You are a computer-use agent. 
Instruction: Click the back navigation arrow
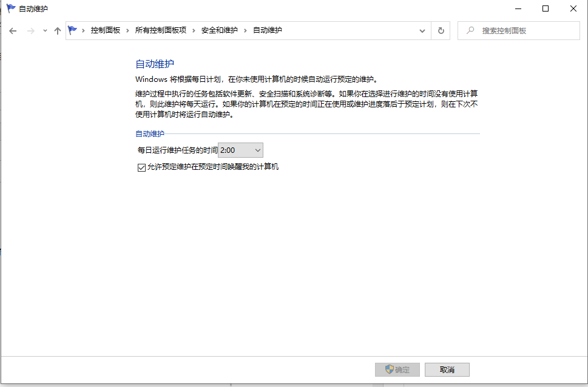[13, 30]
